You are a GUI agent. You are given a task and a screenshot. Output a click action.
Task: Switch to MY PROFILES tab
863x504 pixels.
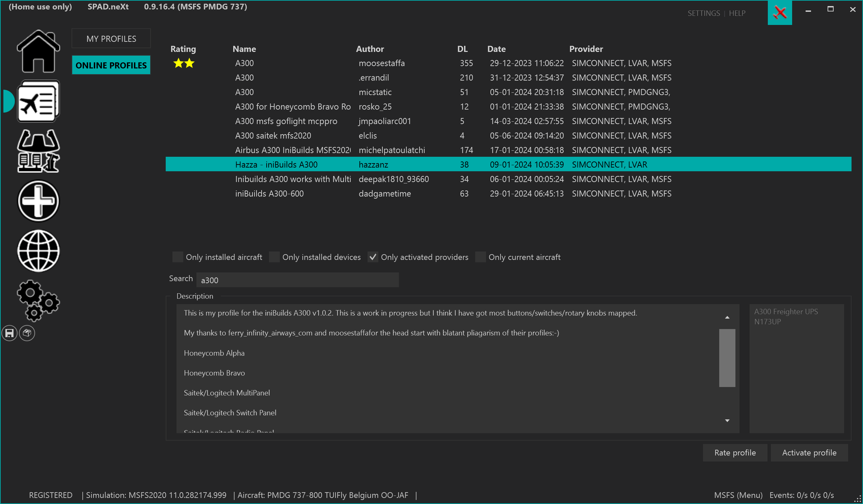111,39
